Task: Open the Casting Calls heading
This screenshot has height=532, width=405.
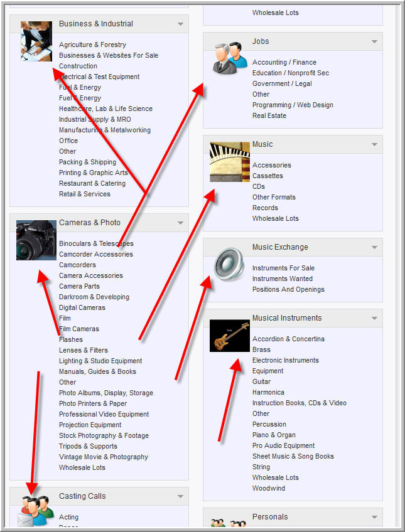Action: 82,496
